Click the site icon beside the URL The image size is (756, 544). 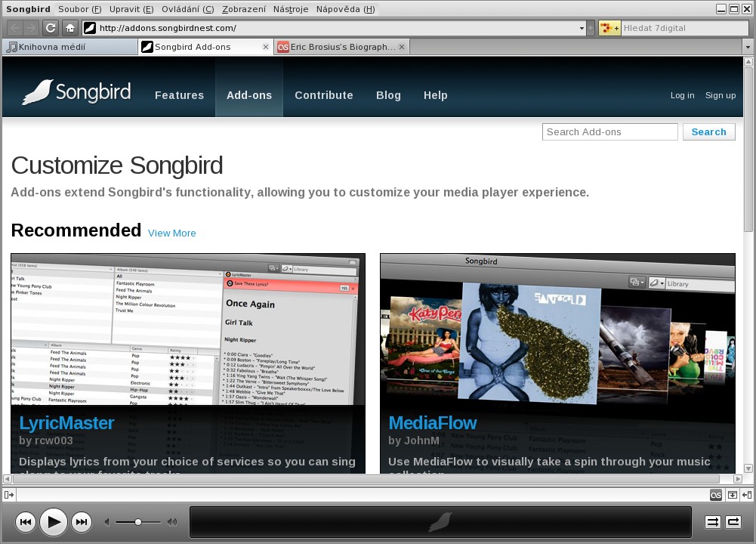pos(90,28)
